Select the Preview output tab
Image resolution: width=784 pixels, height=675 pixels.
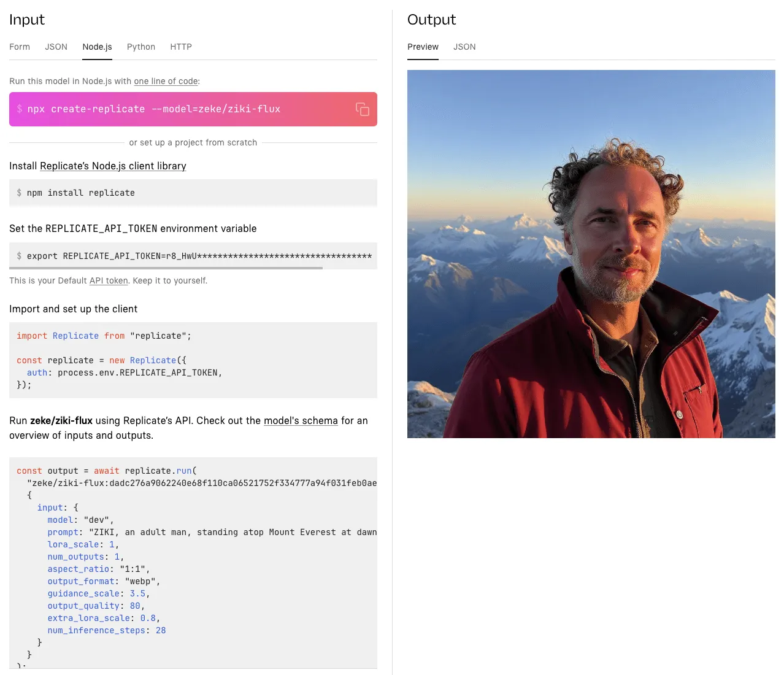(423, 47)
